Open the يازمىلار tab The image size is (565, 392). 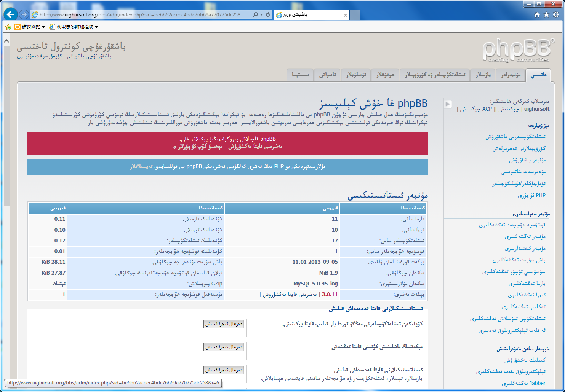tap(483, 75)
